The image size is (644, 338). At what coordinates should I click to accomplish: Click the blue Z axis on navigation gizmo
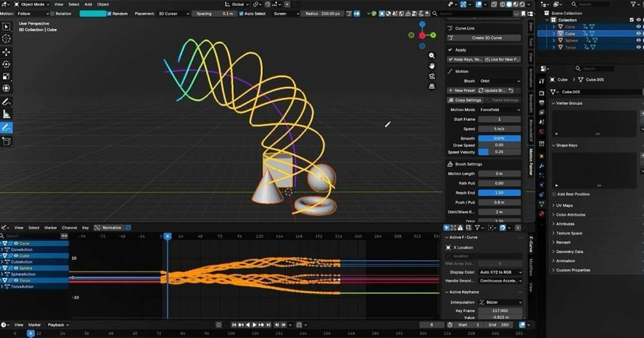(422, 24)
